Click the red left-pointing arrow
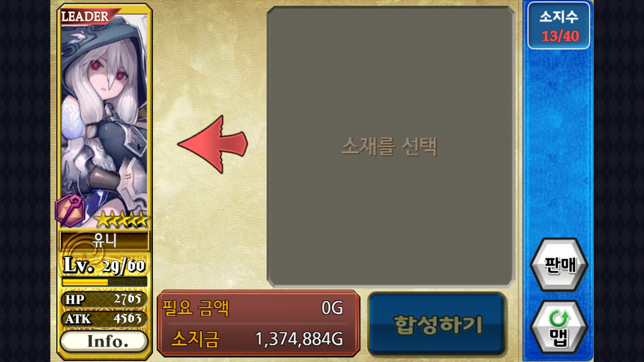Image resolution: width=644 pixels, height=362 pixels. tap(212, 144)
